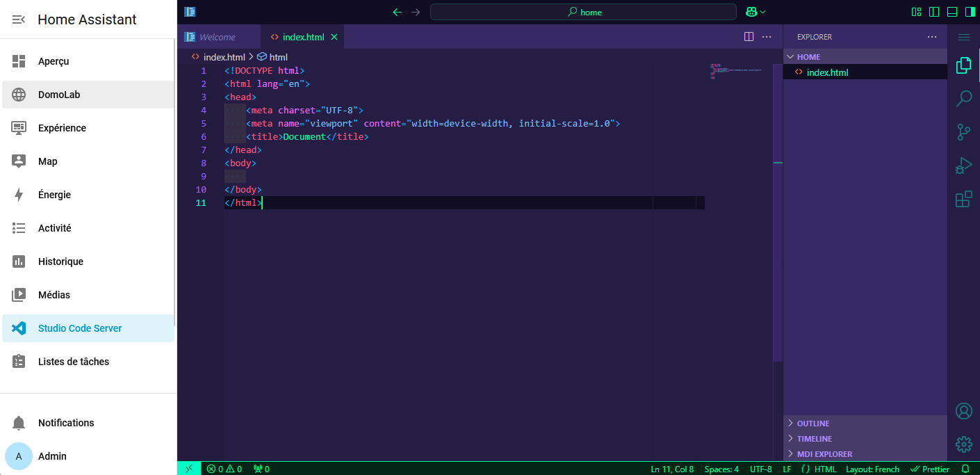Expand the MDI EXPLORER section
Viewport: 980px width, 475px height.
(x=824, y=454)
